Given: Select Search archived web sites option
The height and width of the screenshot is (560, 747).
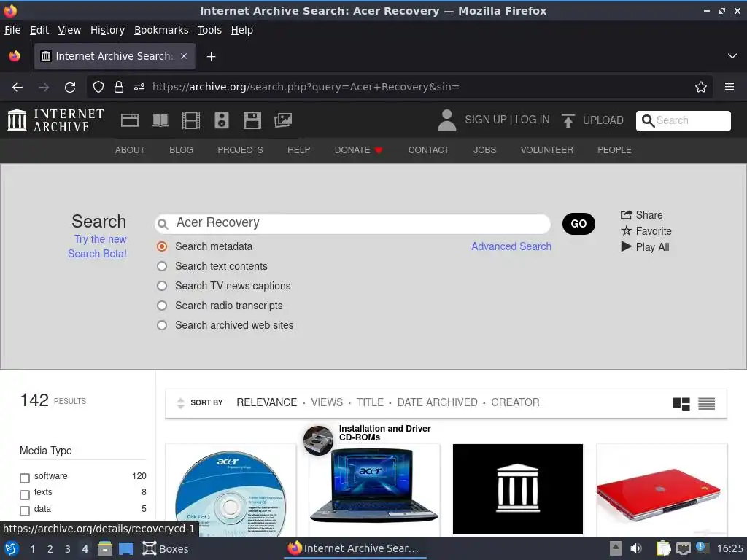Looking at the screenshot, I should [x=162, y=325].
